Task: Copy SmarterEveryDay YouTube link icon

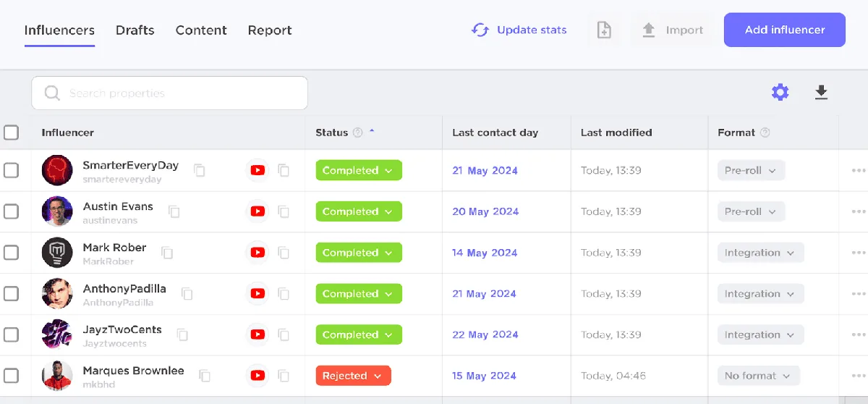Action: (x=284, y=170)
